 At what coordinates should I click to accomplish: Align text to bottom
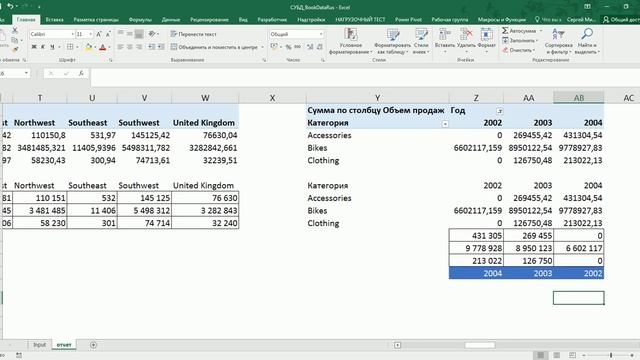click(139, 33)
